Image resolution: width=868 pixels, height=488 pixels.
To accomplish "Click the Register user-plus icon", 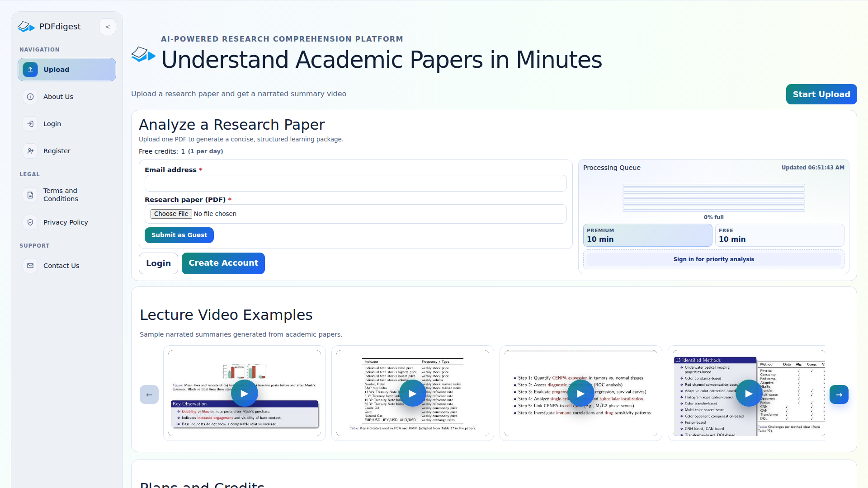I will (30, 151).
